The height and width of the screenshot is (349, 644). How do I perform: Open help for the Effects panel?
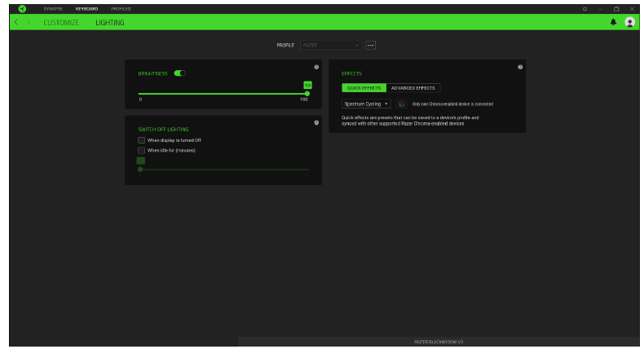tap(520, 67)
